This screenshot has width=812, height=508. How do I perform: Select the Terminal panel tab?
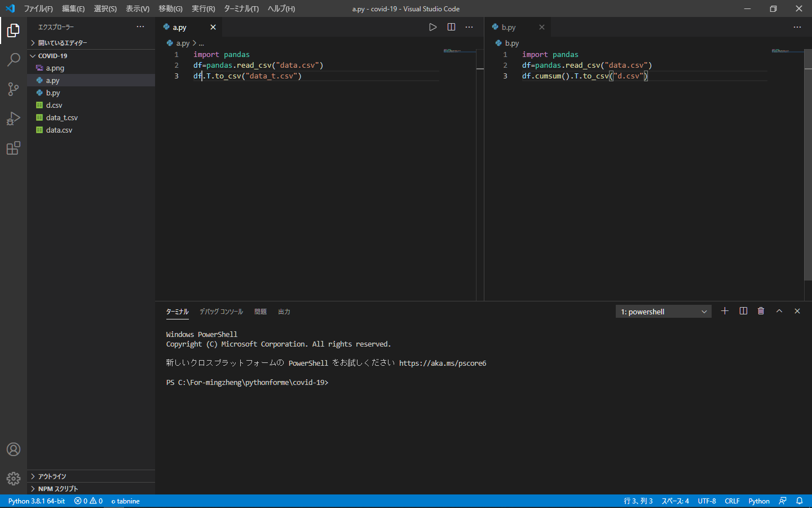177,312
